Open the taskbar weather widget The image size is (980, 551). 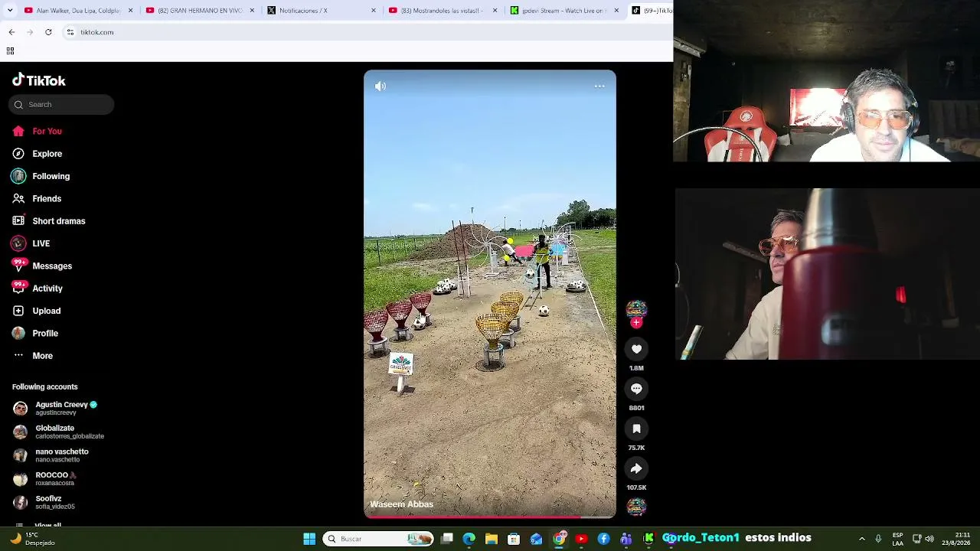tap(32, 539)
